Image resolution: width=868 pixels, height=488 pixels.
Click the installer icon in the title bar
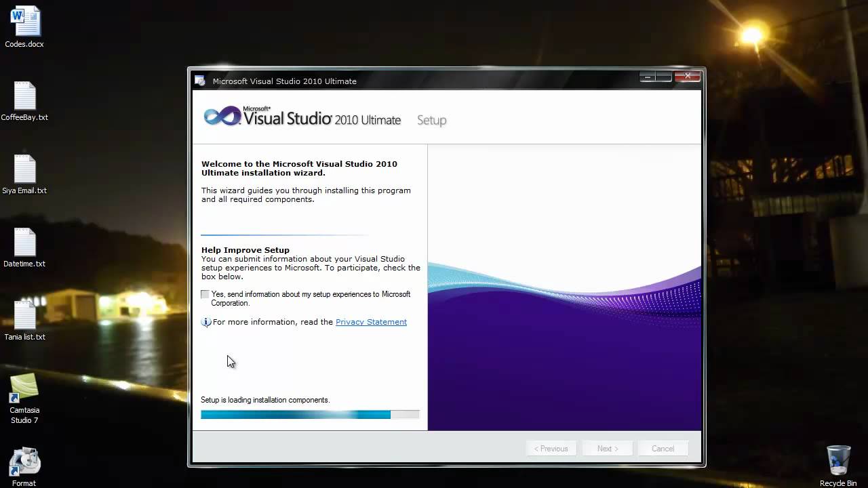pos(200,81)
